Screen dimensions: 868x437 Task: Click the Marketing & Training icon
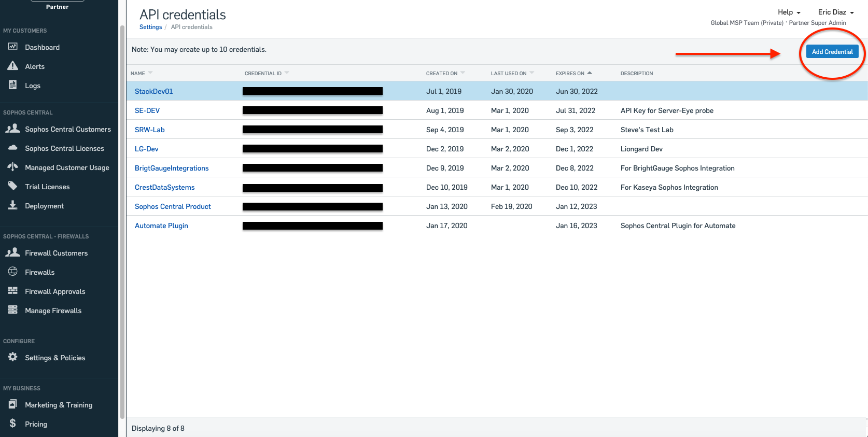(x=12, y=404)
